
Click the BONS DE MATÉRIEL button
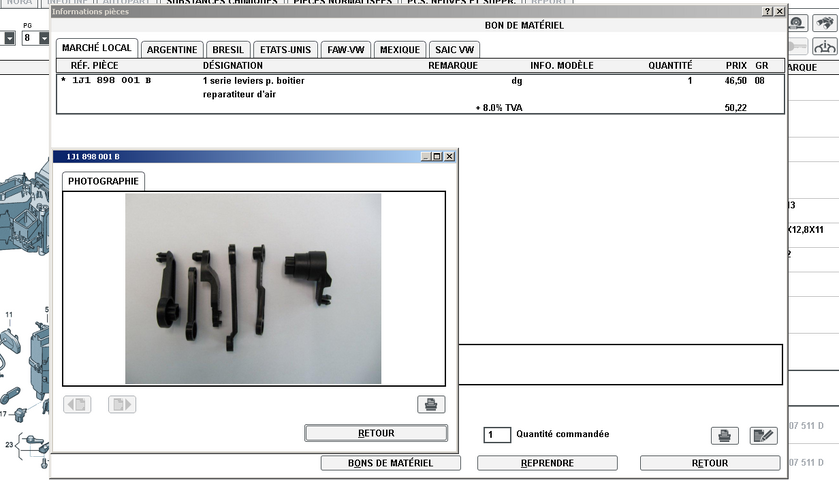pos(390,463)
